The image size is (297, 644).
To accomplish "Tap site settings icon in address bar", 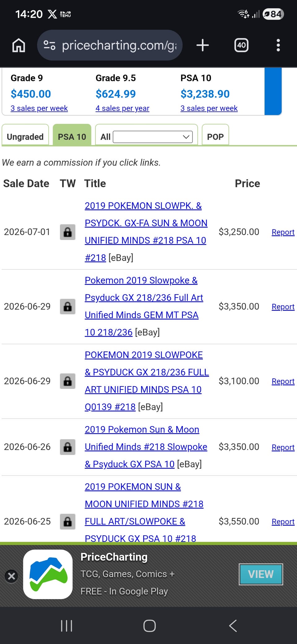I will (49, 45).
